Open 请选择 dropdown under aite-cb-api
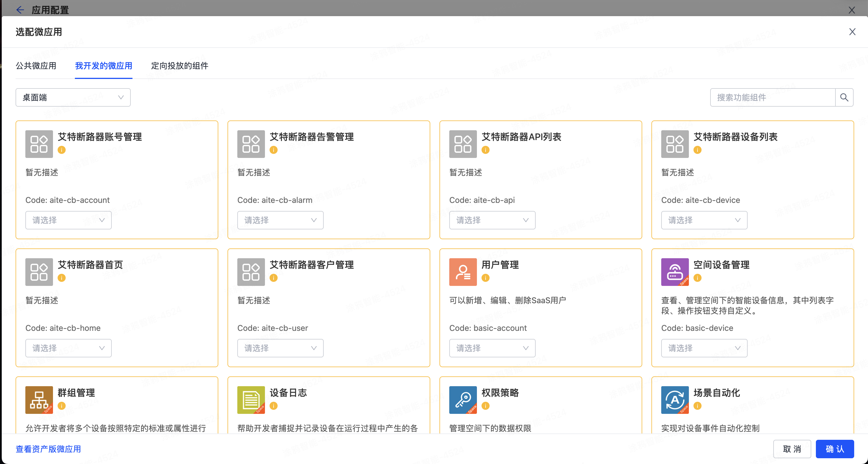 pos(492,220)
